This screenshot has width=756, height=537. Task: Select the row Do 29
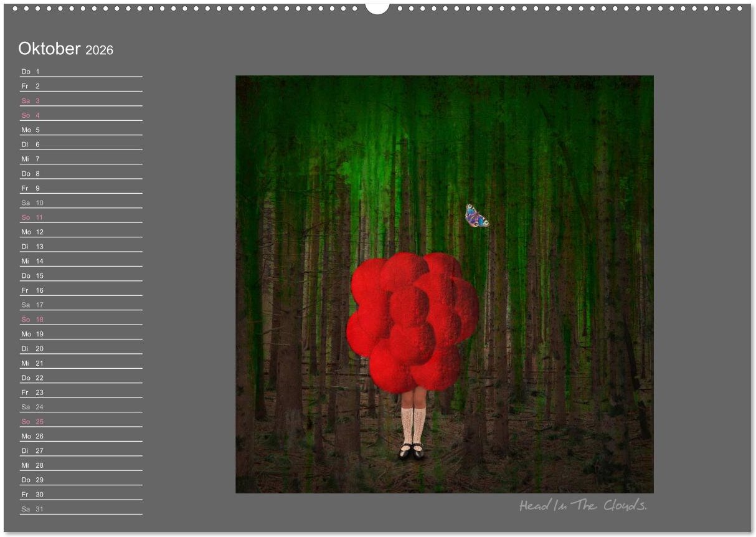81,480
